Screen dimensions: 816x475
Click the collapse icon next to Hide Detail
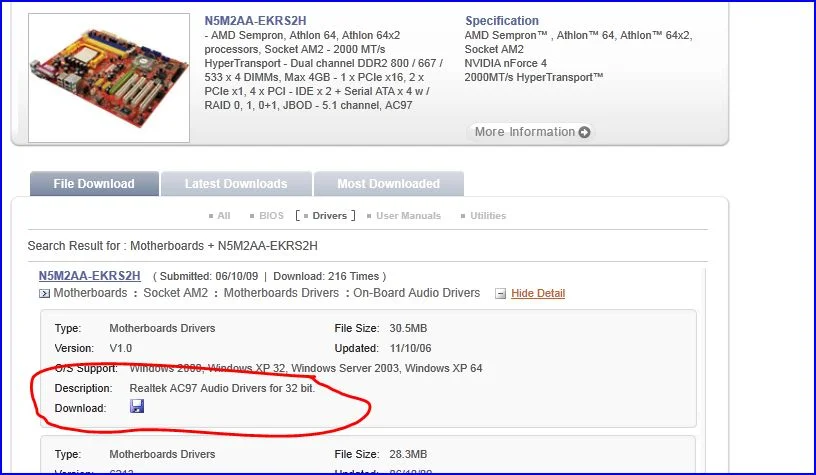tap(500, 294)
